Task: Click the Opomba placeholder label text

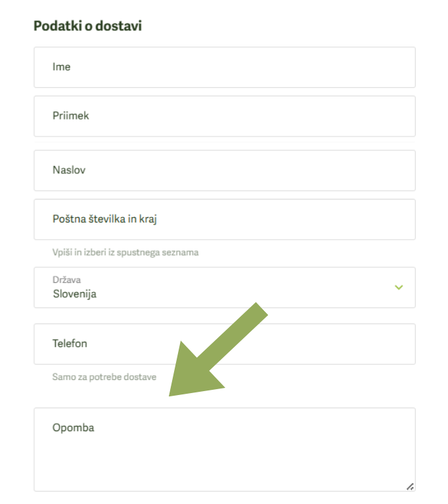Action: click(x=74, y=428)
